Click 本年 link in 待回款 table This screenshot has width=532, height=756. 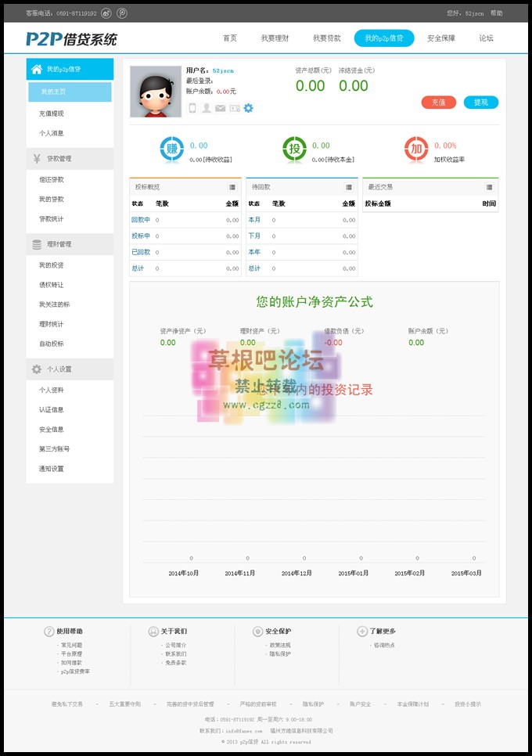[254, 252]
